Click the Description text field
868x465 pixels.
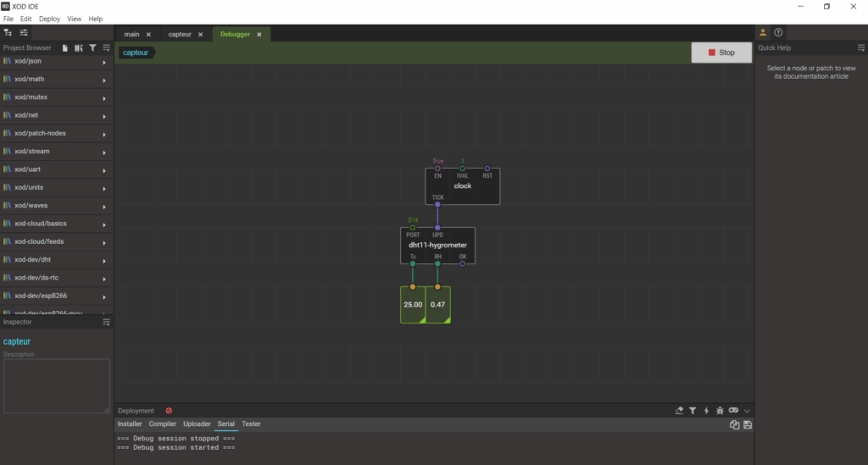coord(57,386)
